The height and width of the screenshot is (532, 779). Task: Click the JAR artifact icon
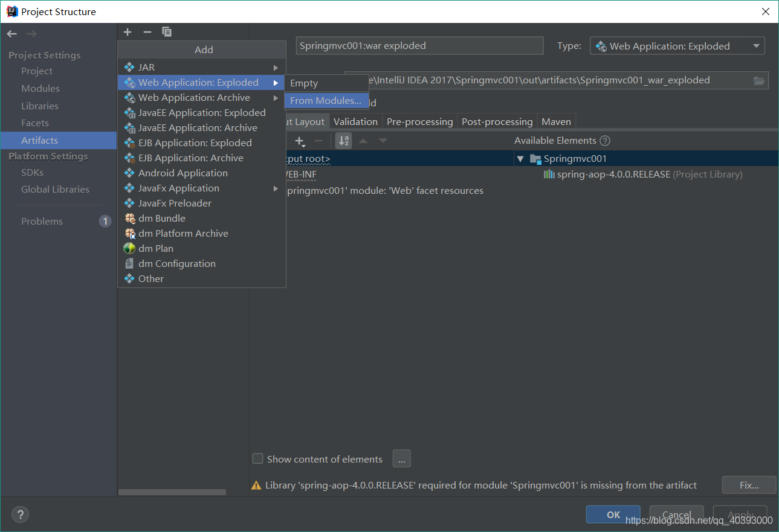tap(129, 67)
